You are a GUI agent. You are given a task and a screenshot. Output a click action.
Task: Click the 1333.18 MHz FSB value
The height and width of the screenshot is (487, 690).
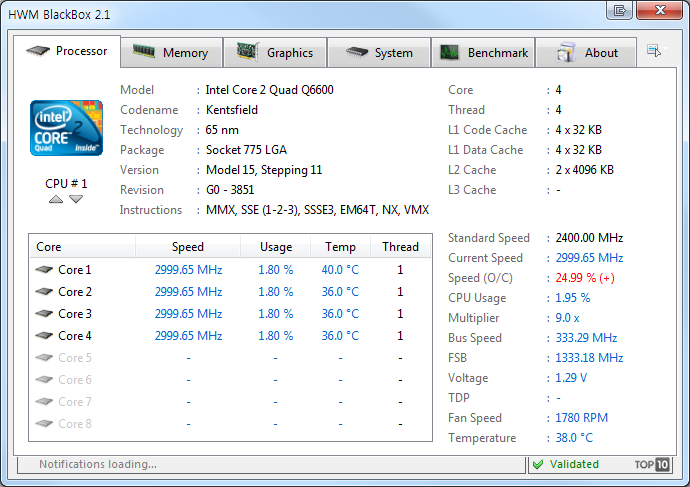coord(589,358)
